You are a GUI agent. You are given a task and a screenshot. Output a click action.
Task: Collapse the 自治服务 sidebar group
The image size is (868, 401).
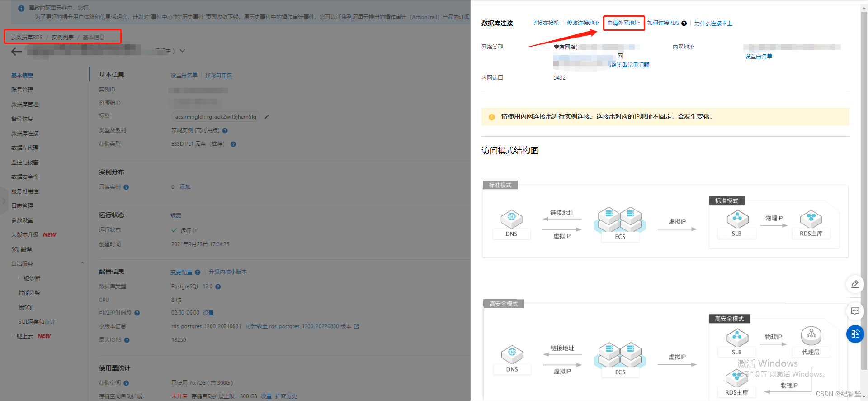(x=82, y=263)
